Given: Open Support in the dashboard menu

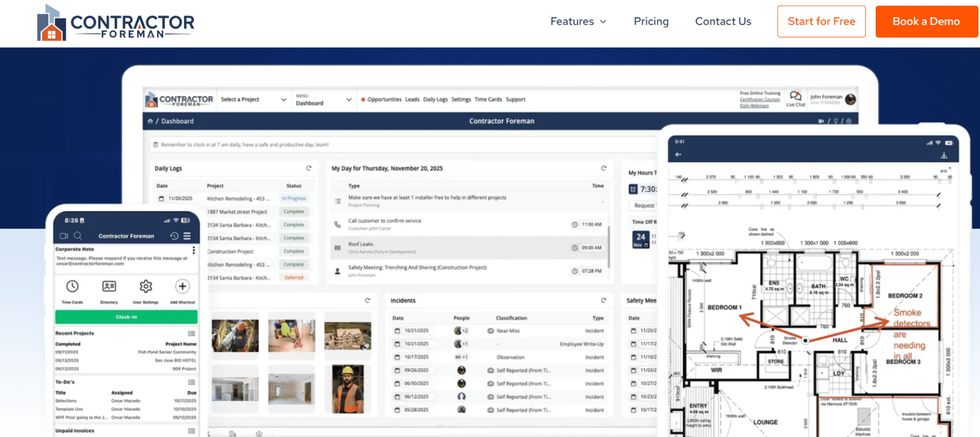Looking at the screenshot, I should (515, 100).
